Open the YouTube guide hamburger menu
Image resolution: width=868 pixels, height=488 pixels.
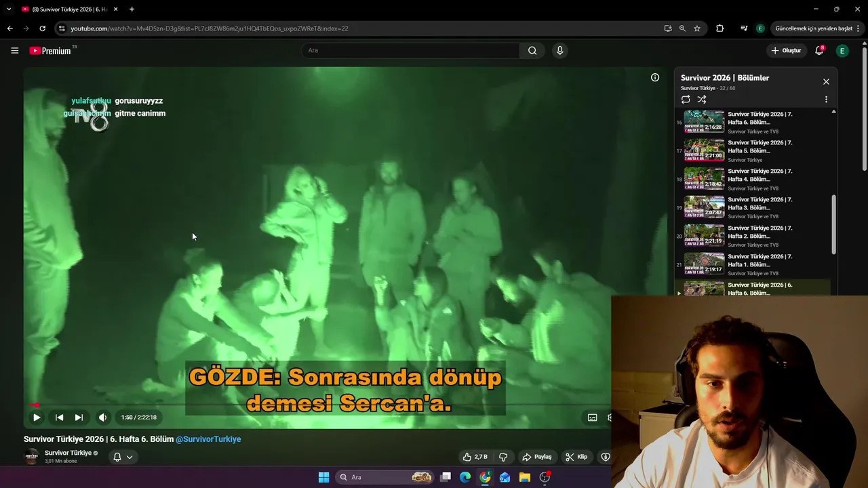[14, 50]
